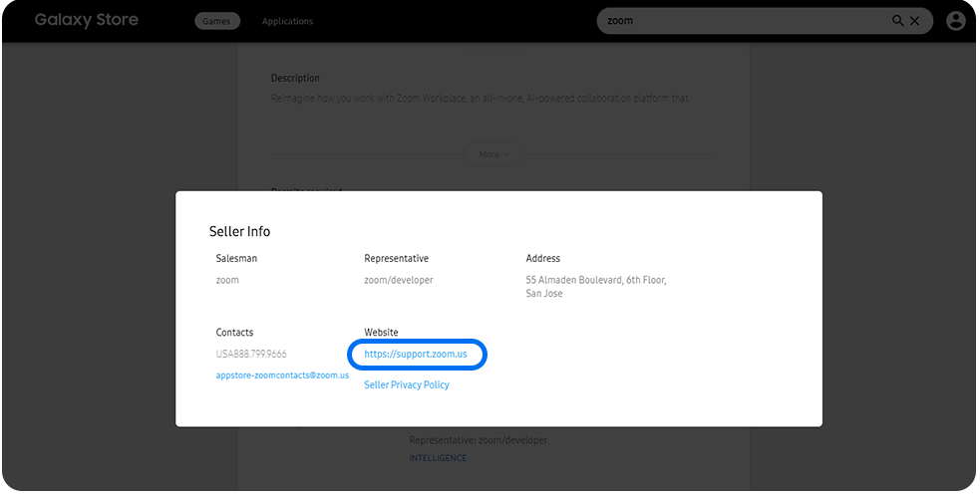
Task: Click the Seller Info dialog heading
Action: coord(239,231)
